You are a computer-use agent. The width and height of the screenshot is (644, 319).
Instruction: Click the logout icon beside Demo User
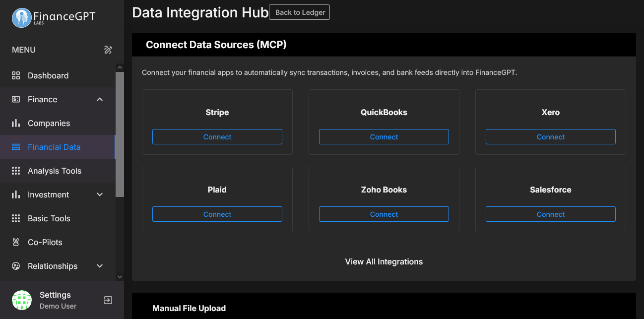(x=107, y=300)
